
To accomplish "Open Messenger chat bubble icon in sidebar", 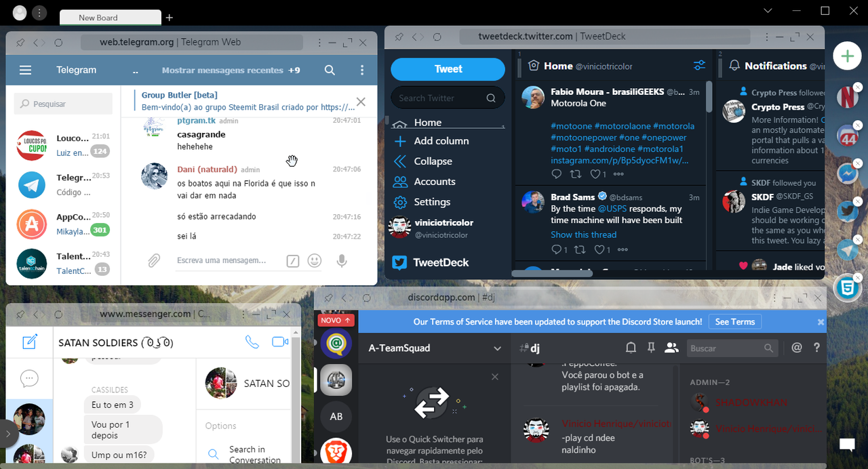I will coord(29,379).
